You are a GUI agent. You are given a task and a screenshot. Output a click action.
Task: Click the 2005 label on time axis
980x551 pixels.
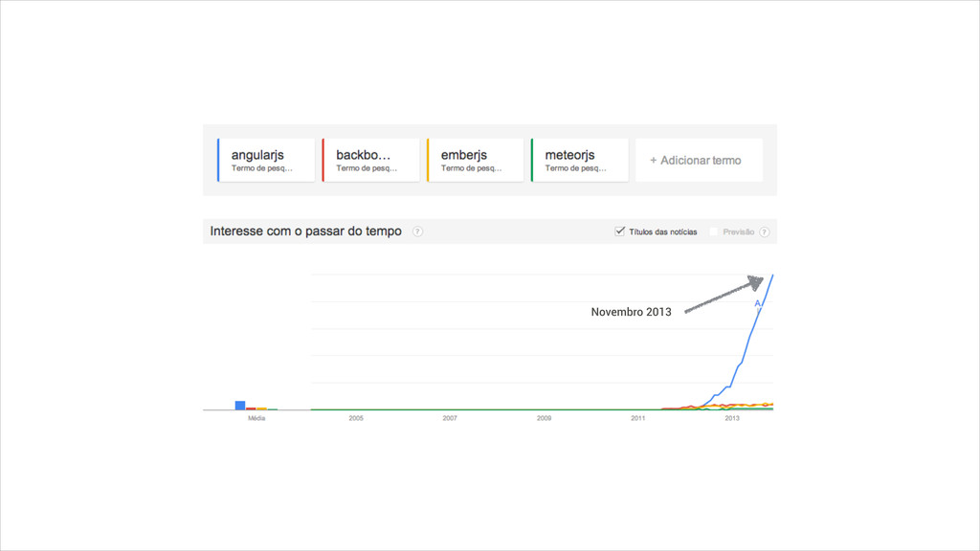tap(356, 418)
